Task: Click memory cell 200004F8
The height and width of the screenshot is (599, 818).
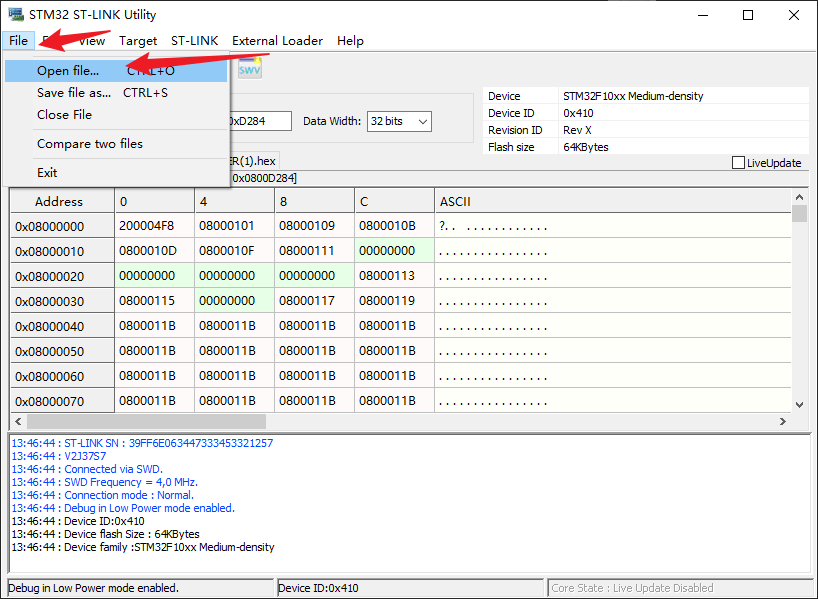Action: point(154,226)
